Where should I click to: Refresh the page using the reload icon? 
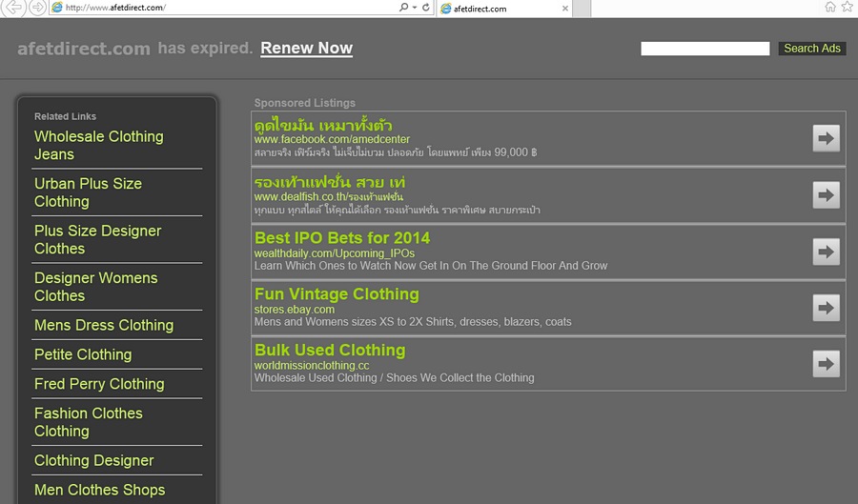click(x=426, y=8)
